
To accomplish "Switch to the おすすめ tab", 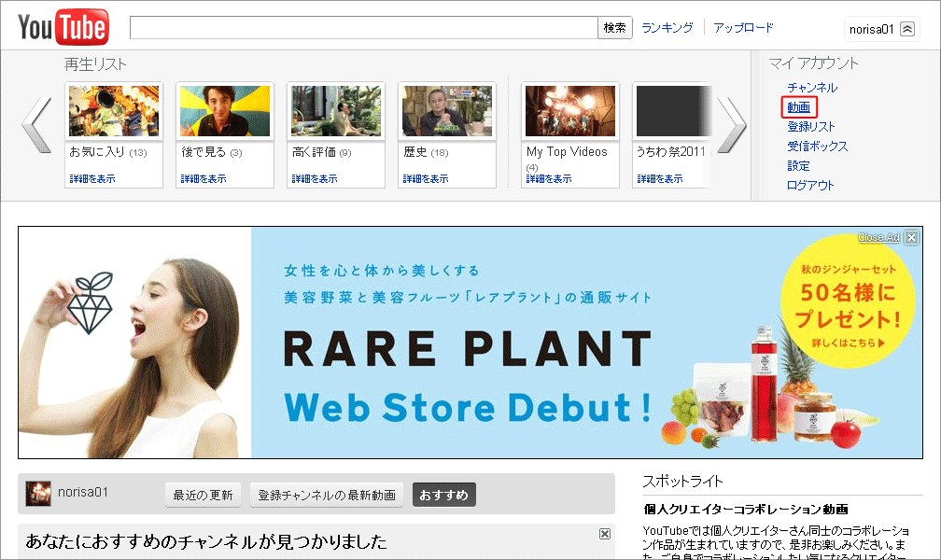I will pos(444,496).
